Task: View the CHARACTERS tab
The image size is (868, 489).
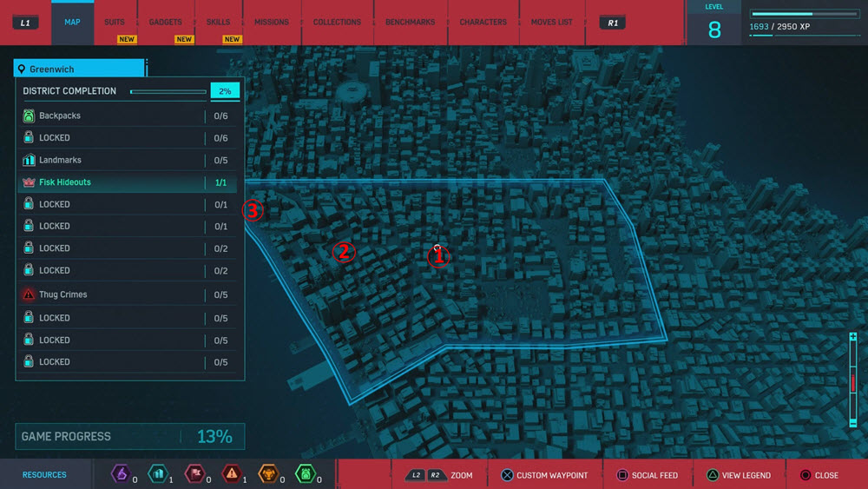Action: [483, 23]
